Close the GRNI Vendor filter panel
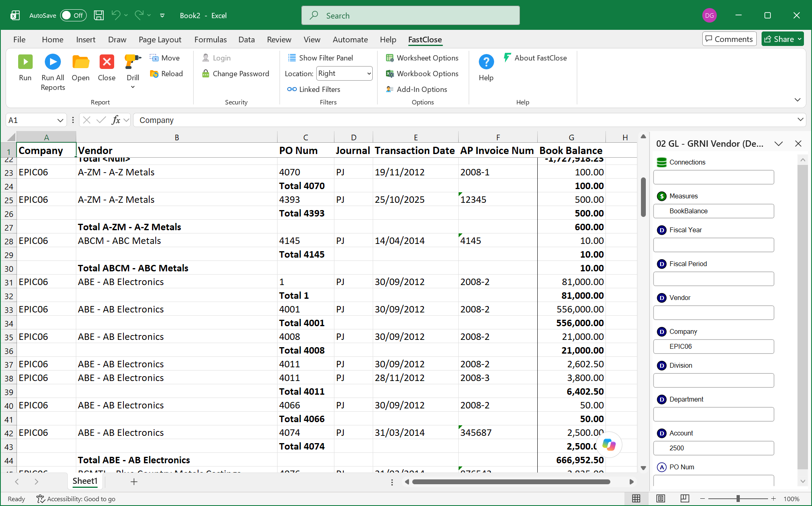Image resolution: width=812 pixels, height=506 pixels. 798,144
